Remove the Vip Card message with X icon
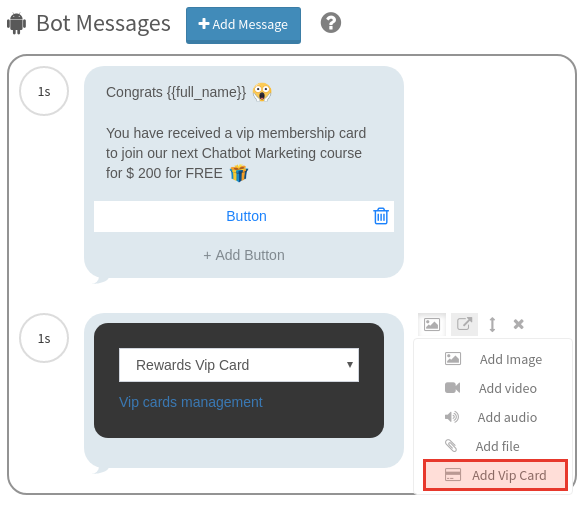Image resolution: width=584 pixels, height=510 pixels. click(x=518, y=324)
